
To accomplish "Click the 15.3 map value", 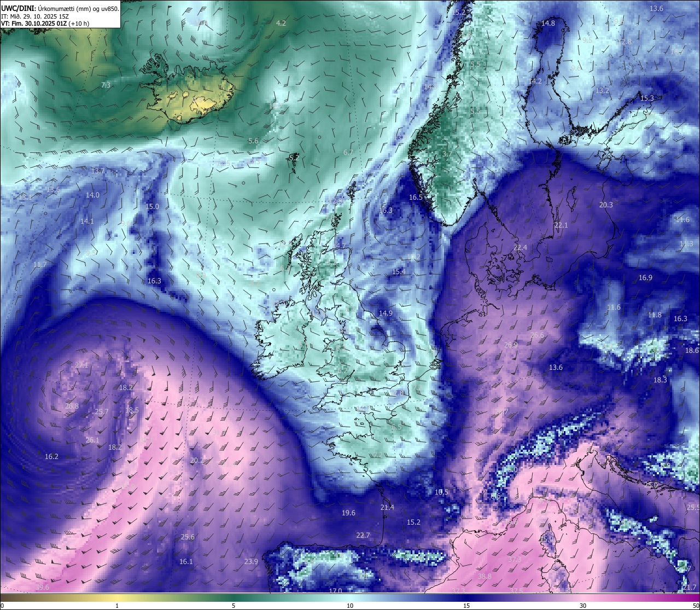I will [647, 98].
